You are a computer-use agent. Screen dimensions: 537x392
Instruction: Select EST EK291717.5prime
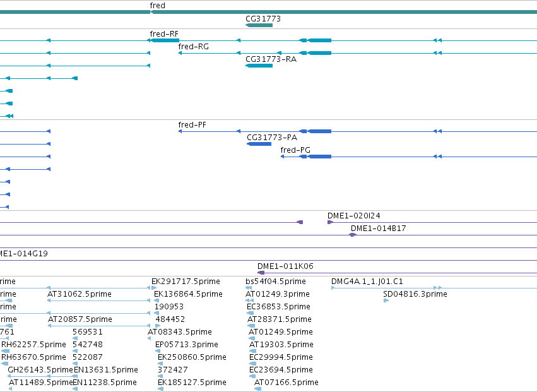(x=186, y=282)
